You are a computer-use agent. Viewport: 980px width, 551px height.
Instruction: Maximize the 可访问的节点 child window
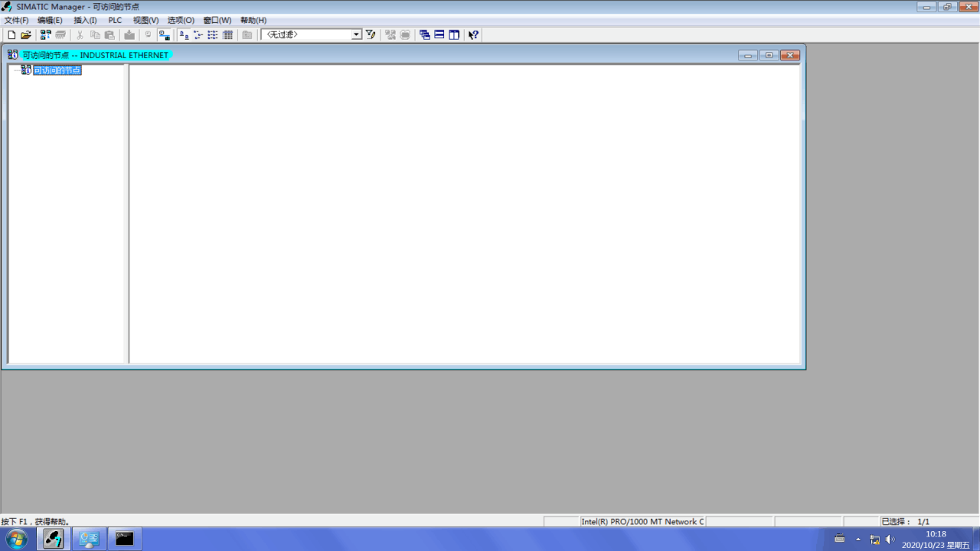pos(769,55)
